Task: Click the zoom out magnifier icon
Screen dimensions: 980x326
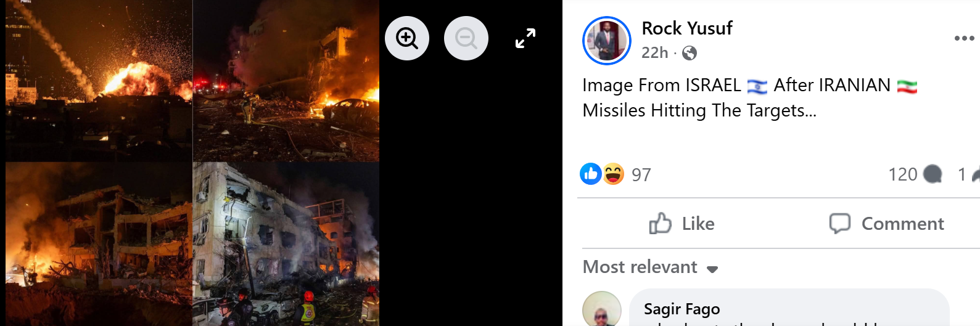Action: [466, 38]
